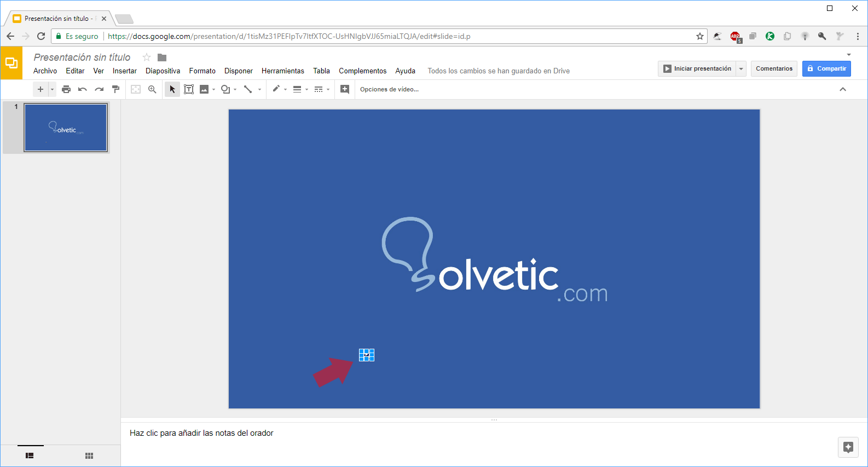Expand the image insert dropdown arrow
This screenshot has width=868, height=467.
coord(214,89)
